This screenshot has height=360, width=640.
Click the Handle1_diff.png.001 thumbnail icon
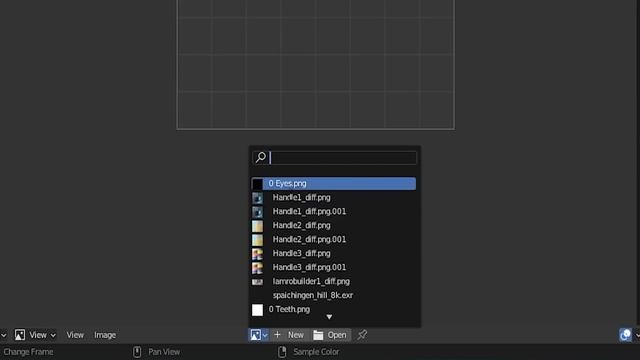257,212
